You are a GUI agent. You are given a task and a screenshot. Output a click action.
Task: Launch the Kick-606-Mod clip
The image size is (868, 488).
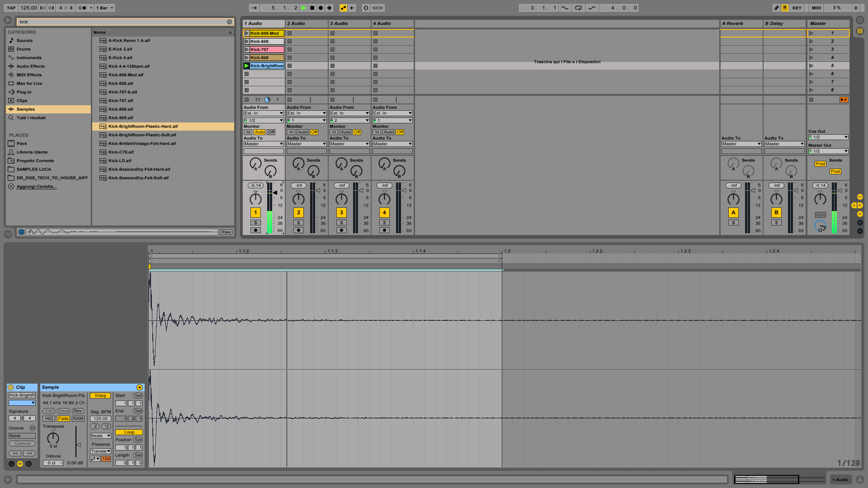point(246,33)
